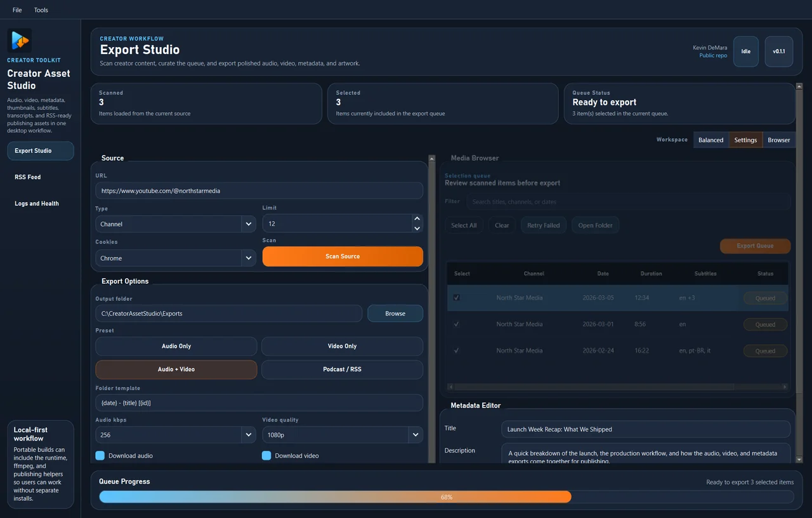Switch workspace to Settings layout

[745, 140]
